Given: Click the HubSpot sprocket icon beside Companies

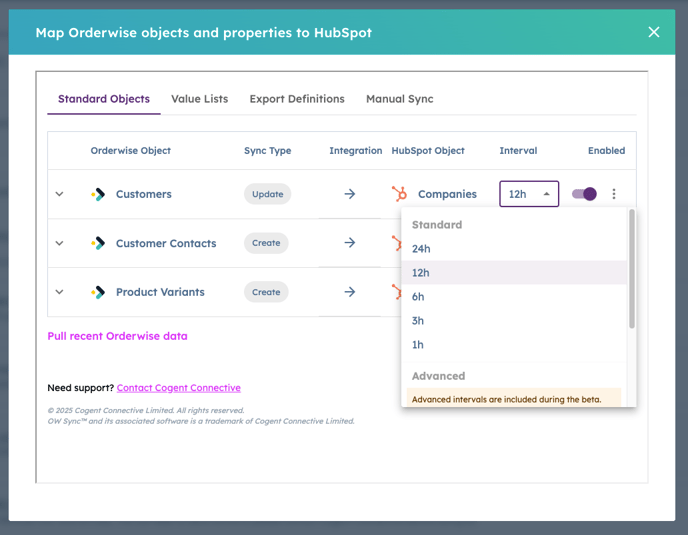Looking at the screenshot, I should [x=400, y=194].
